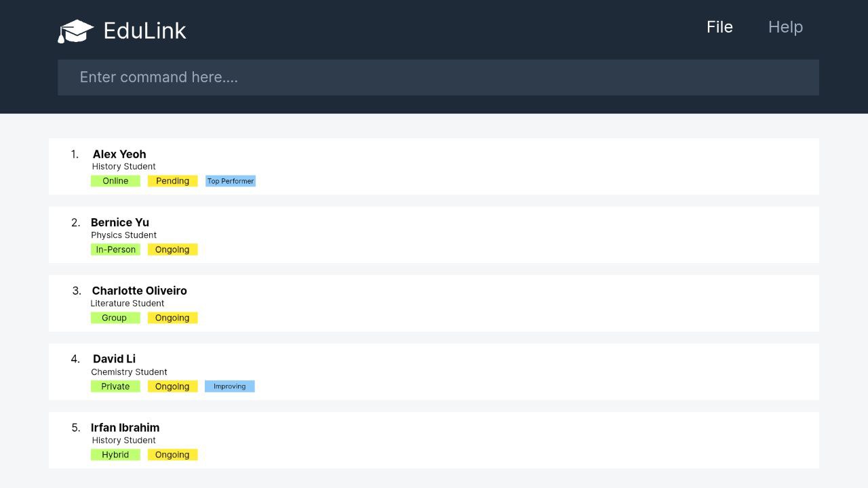The height and width of the screenshot is (488, 868).
Task: Click the Improving tag
Action: (229, 386)
